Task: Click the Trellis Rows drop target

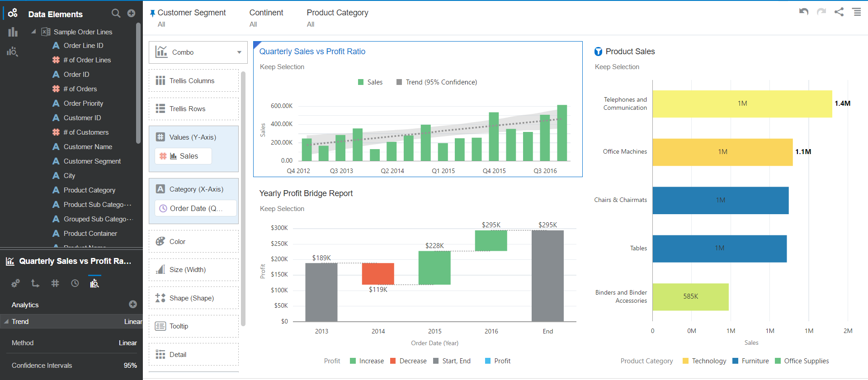Action: pyautogui.click(x=193, y=109)
